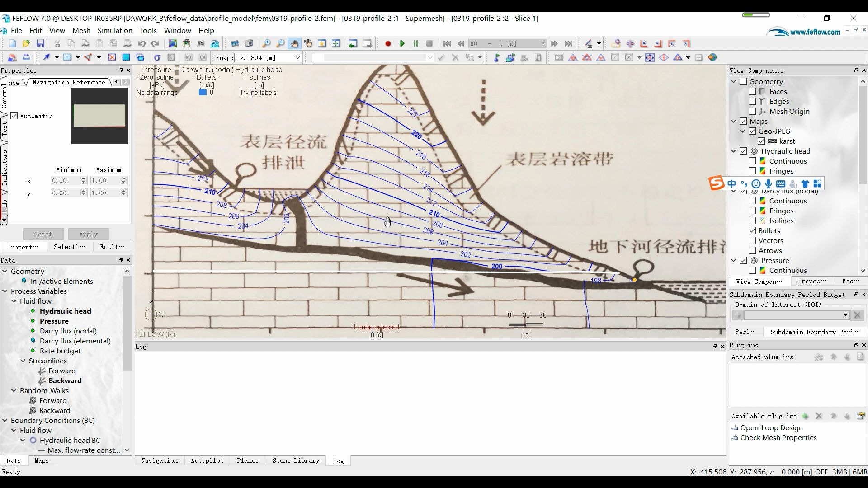
Task: Enable the Isolines checkbox for Darcy flux
Action: coord(752,221)
